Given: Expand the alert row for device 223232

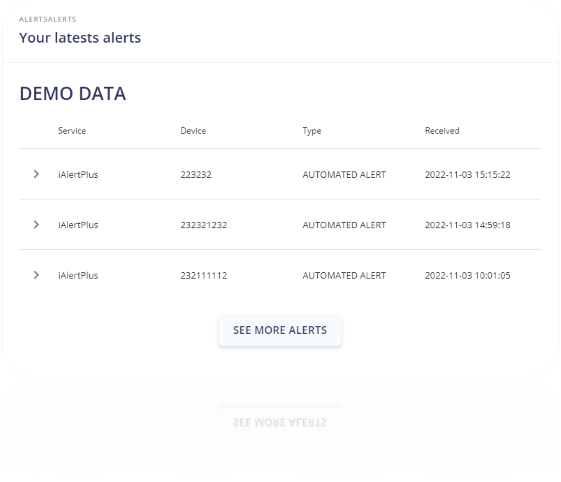Looking at the screenshot, I should point(36,174).
